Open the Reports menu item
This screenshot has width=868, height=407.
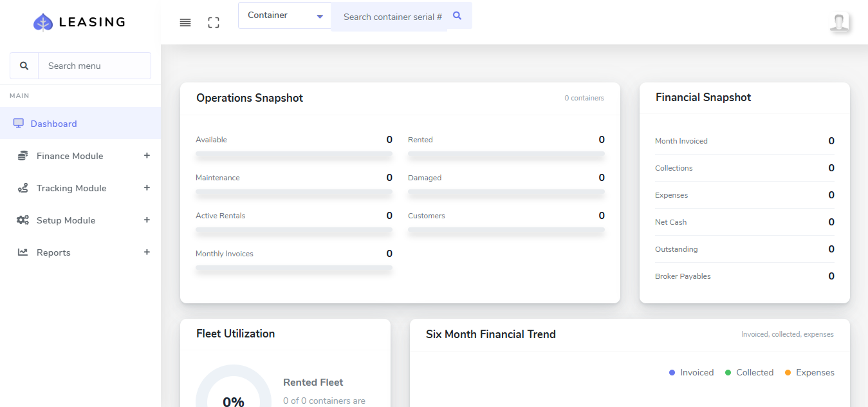(80, 252)
